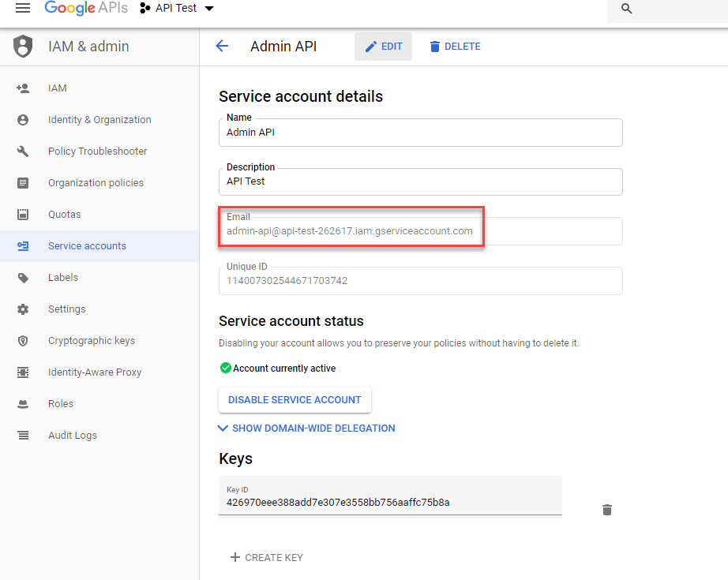Click the search magnifier icon
The image size is (728, 580).
coord(626,11)
